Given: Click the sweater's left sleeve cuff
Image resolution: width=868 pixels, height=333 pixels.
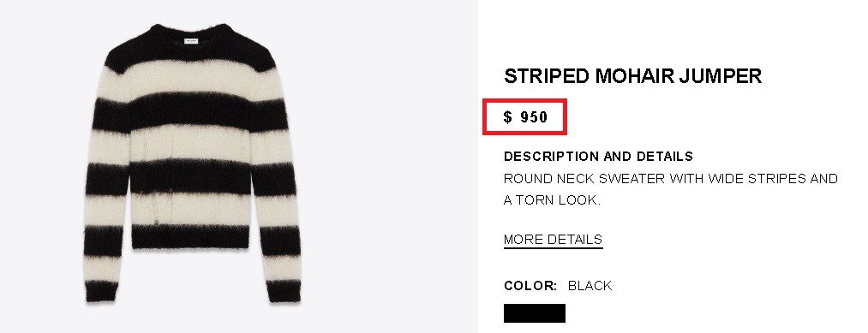Looking at the screenshot, I should 101,291.
